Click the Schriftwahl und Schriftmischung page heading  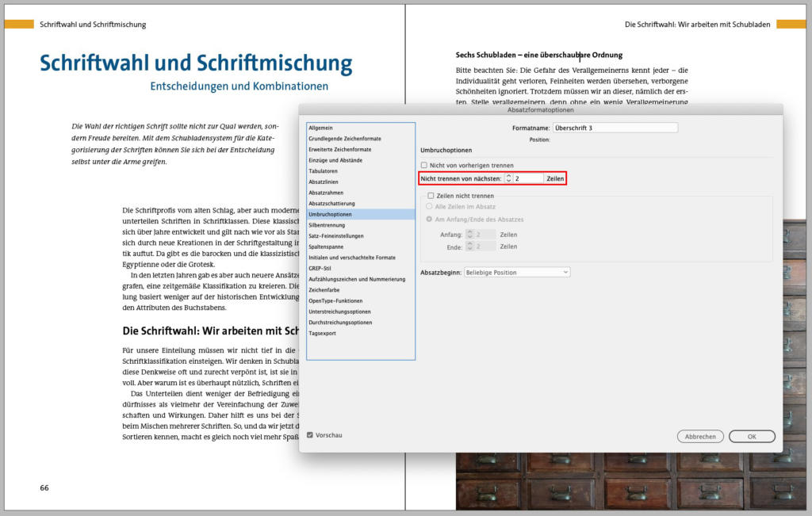click(196, 63)
